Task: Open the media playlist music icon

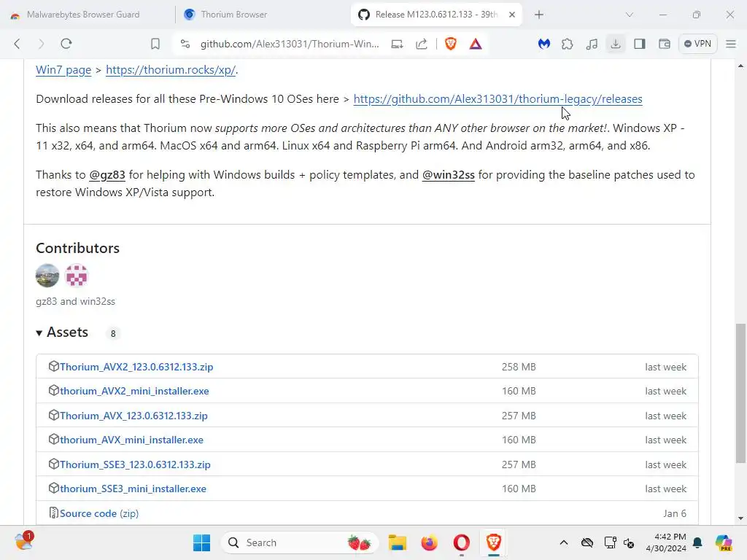Action: [x=592, y=44]
